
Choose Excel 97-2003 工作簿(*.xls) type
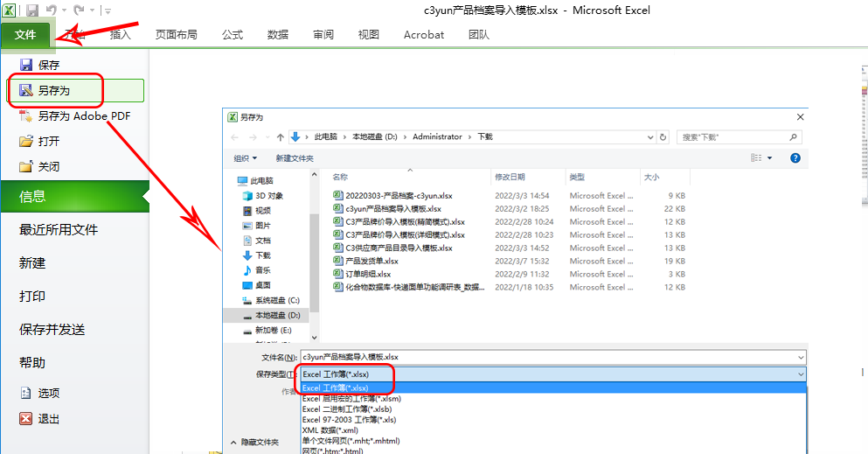(x=553, y=420)
